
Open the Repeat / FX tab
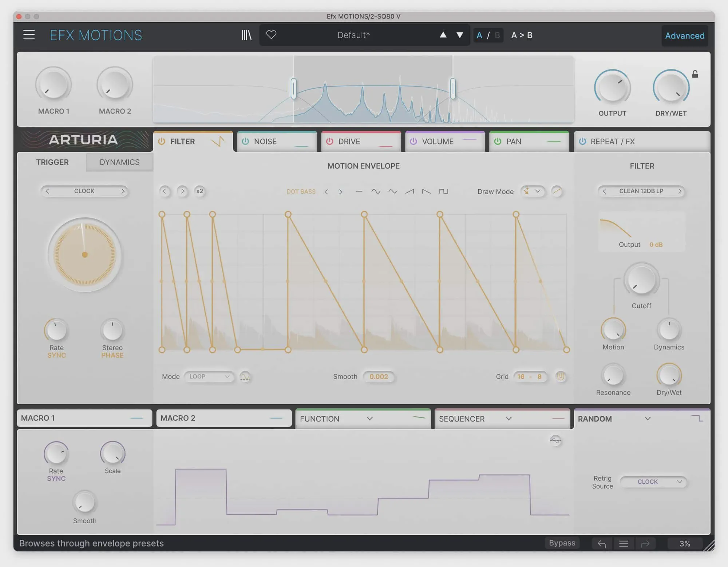pos(612,141)
